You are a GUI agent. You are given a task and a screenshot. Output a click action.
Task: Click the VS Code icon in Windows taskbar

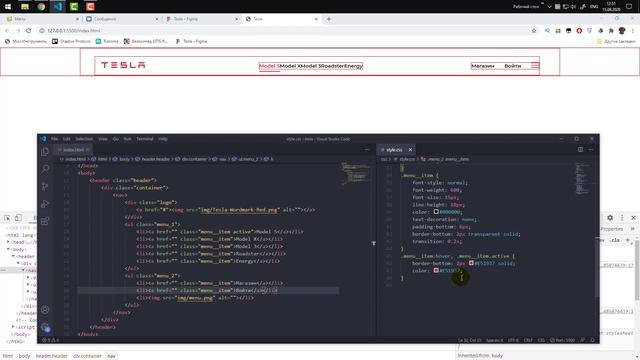coord(58,7)
